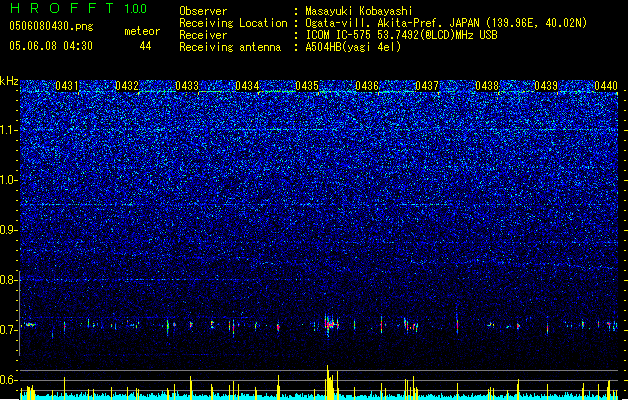Click the 'meteor' label

(x=142, y=31)
